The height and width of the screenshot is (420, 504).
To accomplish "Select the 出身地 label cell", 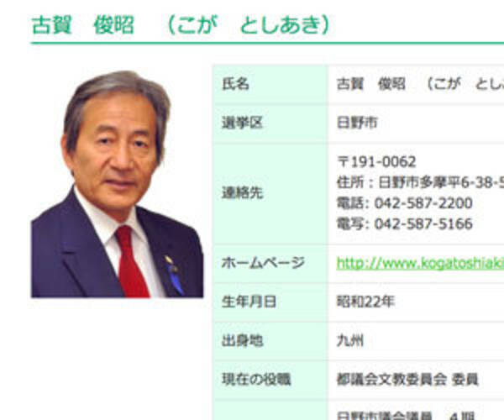I will click(270, 341).
